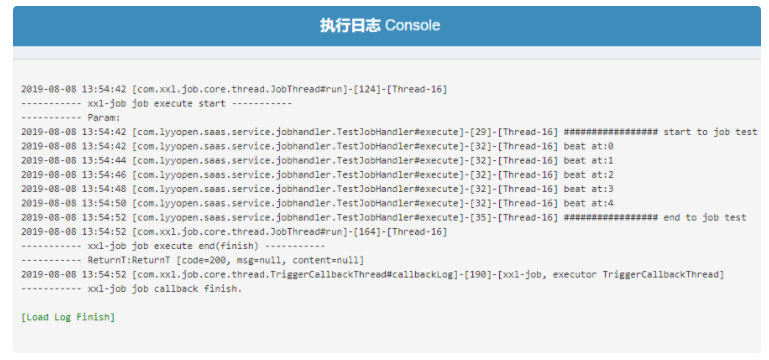Click the '2019-08-08 13:54:44' timestamp

tap(74, 160)
